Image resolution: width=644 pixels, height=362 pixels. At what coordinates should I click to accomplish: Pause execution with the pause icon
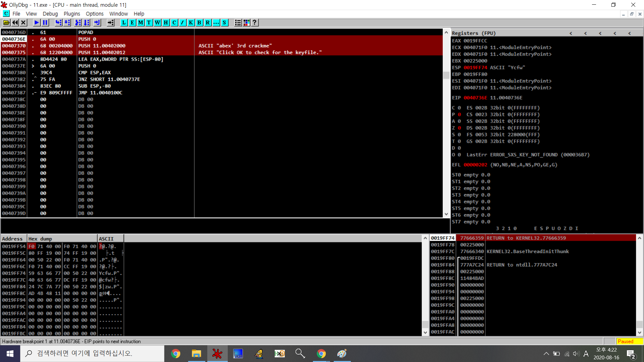45,22
